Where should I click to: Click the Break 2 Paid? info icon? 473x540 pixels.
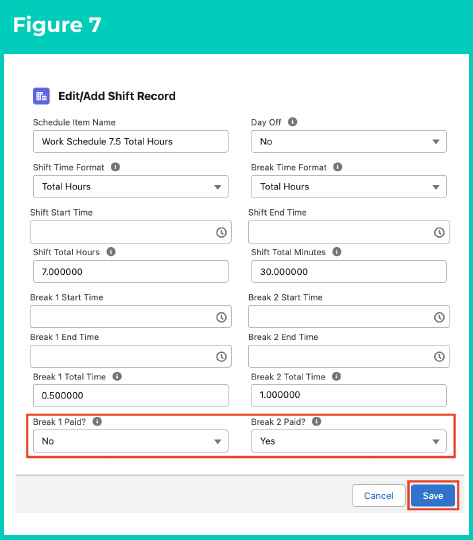(317, 422)
